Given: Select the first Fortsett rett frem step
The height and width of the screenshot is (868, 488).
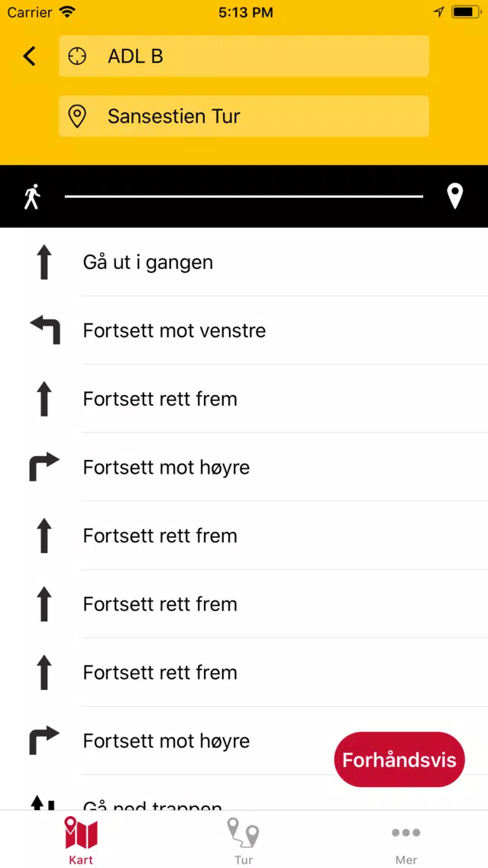Looking at the screenshot, I should click(244, 399).
